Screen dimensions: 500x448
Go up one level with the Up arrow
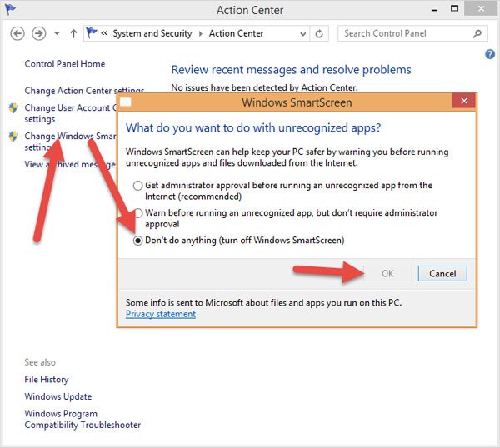[73, 33]
